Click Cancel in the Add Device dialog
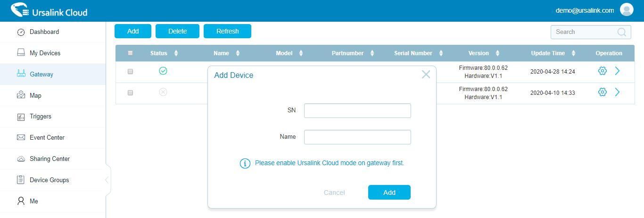This screenshot has height=218, width=644. click(x=334, y=193)
